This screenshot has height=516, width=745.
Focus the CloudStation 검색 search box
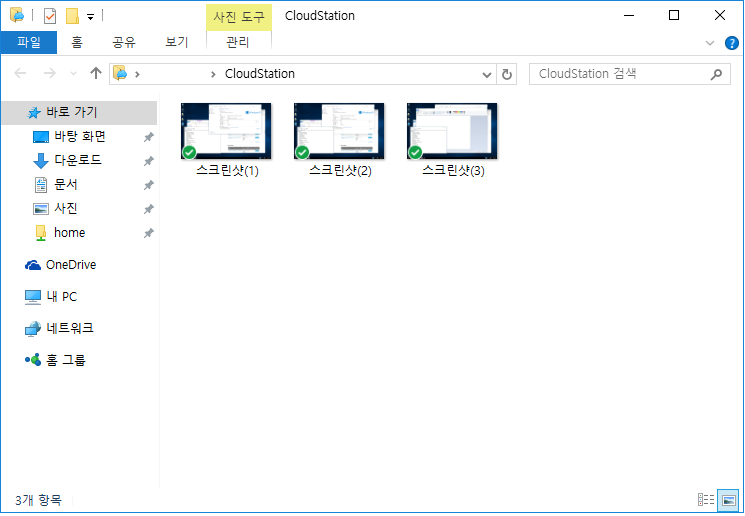tap(630, 74)
